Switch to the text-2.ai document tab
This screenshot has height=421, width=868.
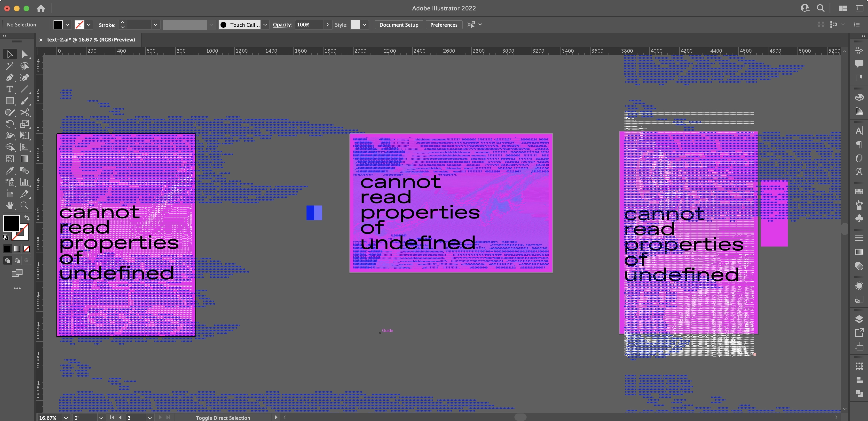(91, 40)
